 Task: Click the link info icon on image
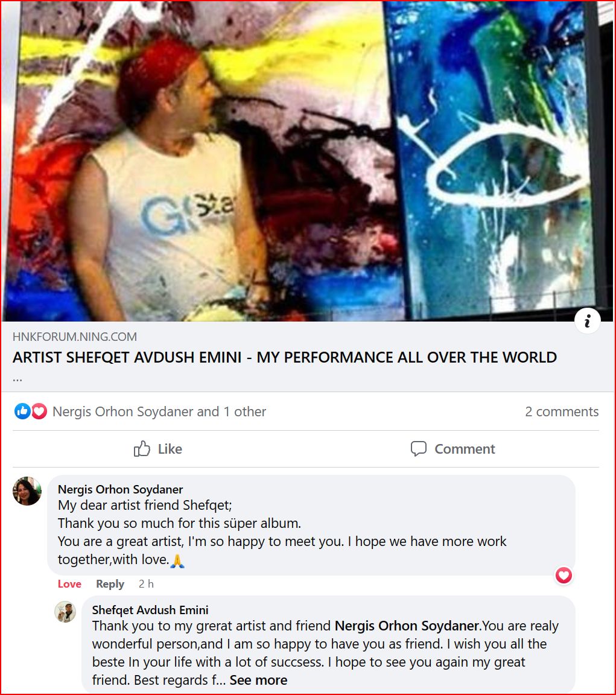point(587,320)
